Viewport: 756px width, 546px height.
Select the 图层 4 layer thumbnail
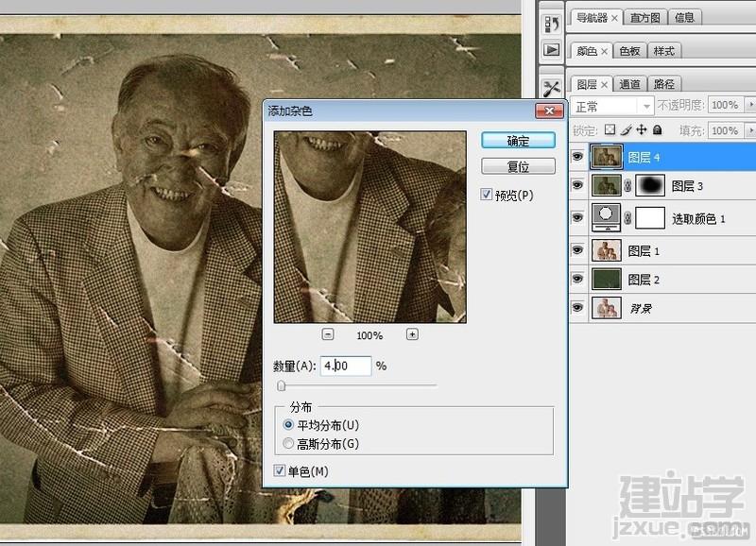tap(607, 157)
